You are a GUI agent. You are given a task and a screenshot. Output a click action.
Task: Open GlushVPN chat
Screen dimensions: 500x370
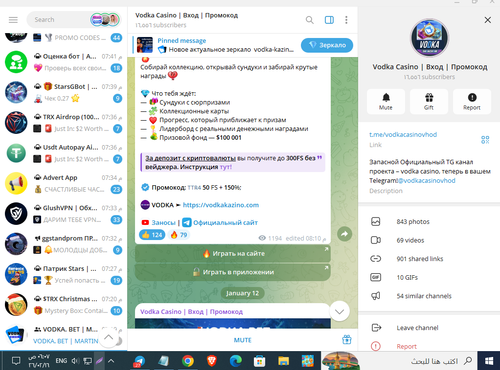[63, 214]
